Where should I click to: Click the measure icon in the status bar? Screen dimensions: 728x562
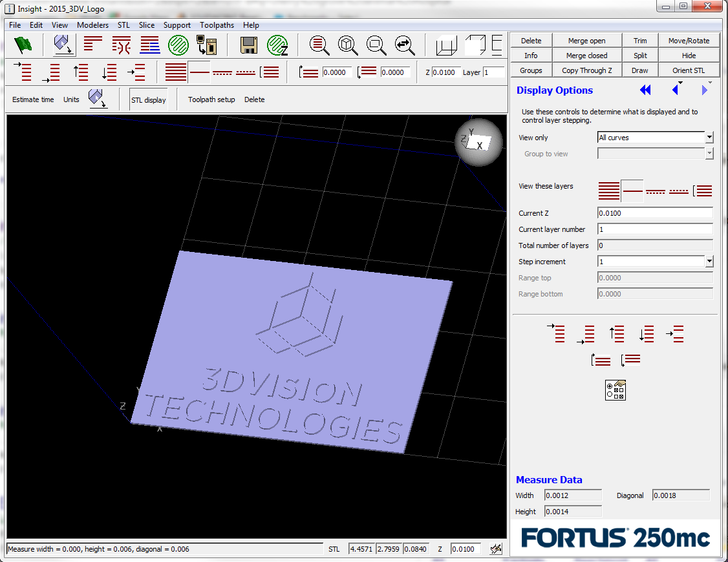496,549
